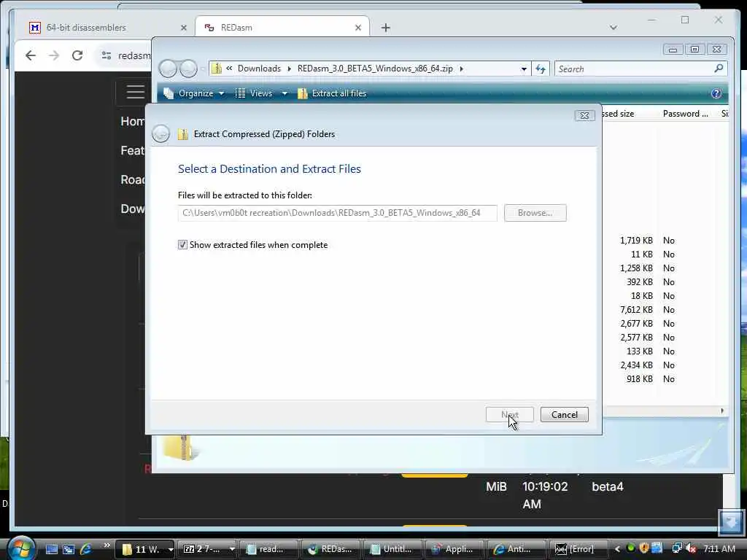Cancel the Extract Compressed Folders dialog
747x560 pixels.
tap(565, 415)
